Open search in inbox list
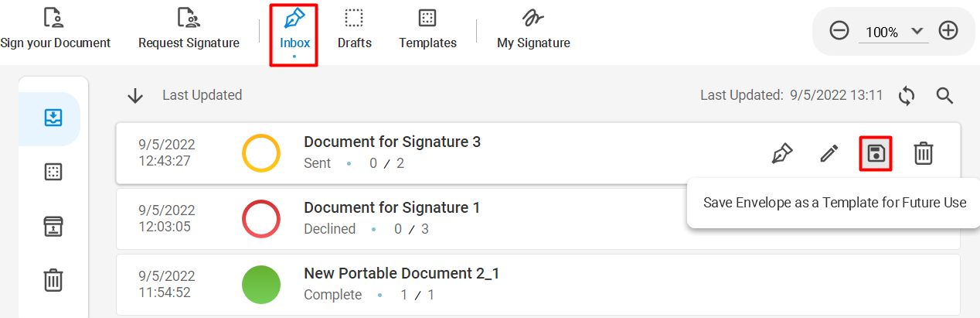The height and width of the screenshot is (318, 980). click(944, 95)
